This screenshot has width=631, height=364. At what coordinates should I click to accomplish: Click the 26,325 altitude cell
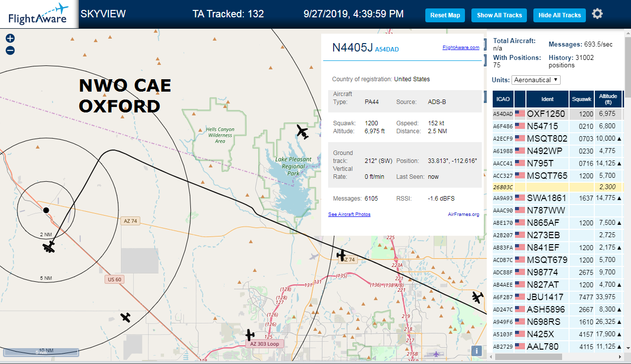tap(608, 321)
